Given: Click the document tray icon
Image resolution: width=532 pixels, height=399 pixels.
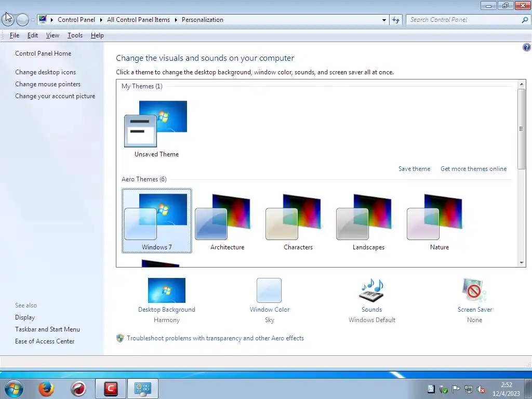Looking at the screenshot, I should click(x=431, y=389).
